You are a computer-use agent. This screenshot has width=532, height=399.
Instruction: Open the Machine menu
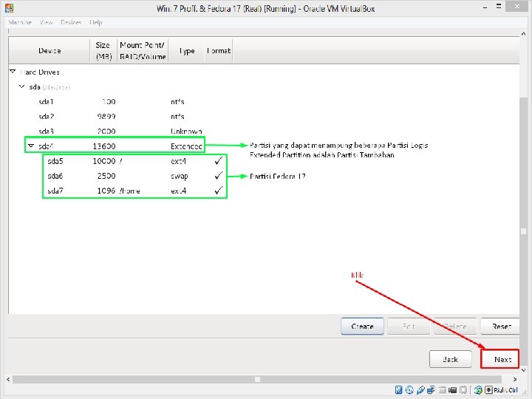tap(20, 22)
